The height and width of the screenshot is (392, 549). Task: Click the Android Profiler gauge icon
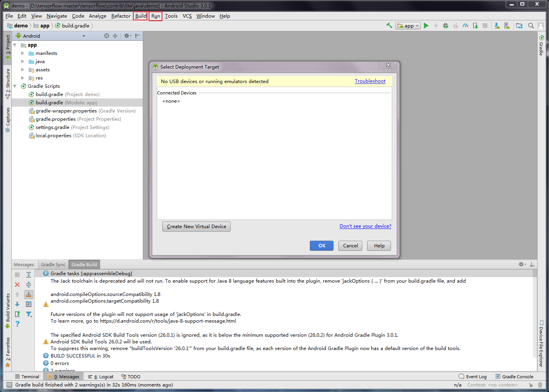pos(465,25)
